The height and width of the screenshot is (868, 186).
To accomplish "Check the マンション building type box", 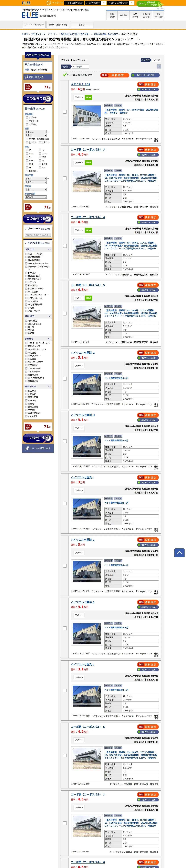I will [27, 121].
